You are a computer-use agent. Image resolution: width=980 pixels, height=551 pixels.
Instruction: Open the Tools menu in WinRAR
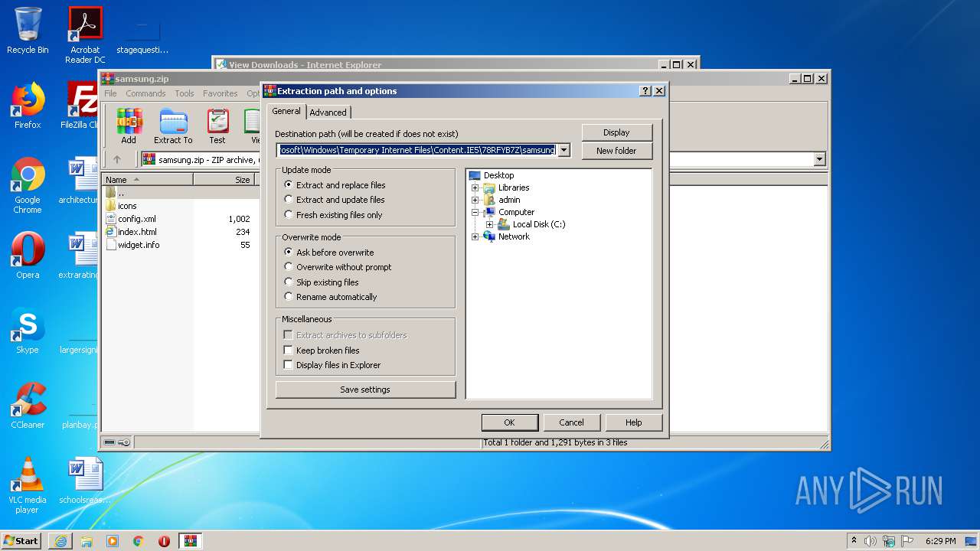pos(185,93)
